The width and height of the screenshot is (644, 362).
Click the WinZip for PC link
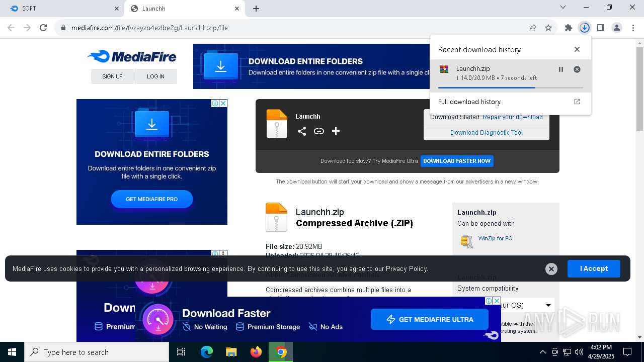point(495,238)
